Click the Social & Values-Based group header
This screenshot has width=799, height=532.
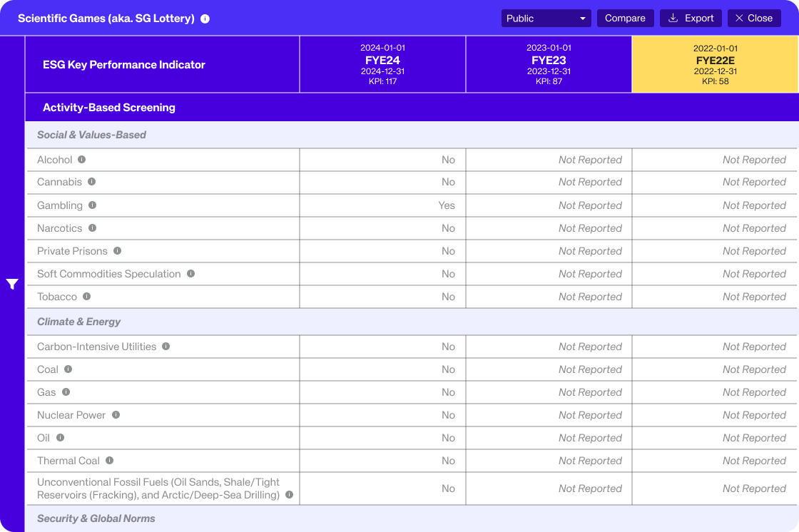point(412,135)
